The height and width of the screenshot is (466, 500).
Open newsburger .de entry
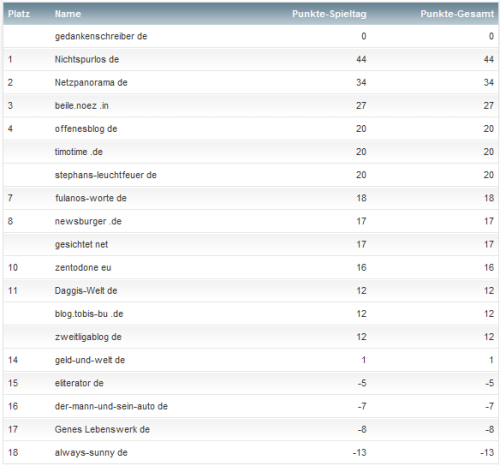pos(88,221)
